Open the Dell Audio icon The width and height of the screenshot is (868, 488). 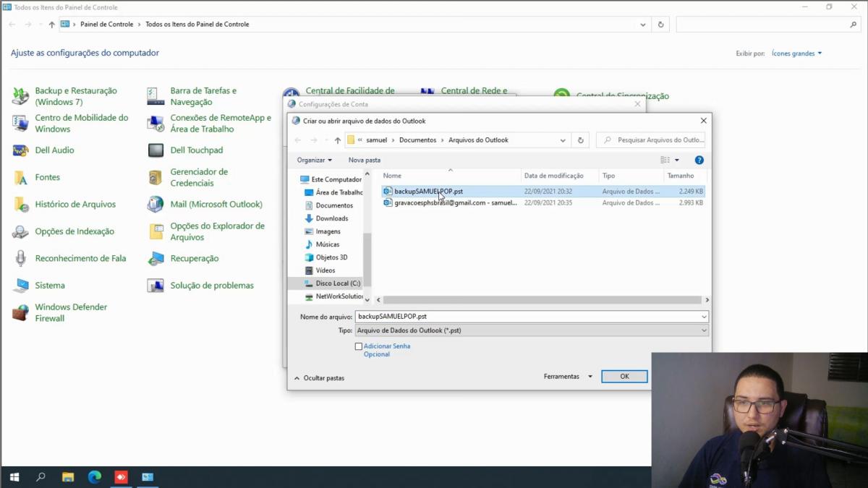[x=21, y=150]
